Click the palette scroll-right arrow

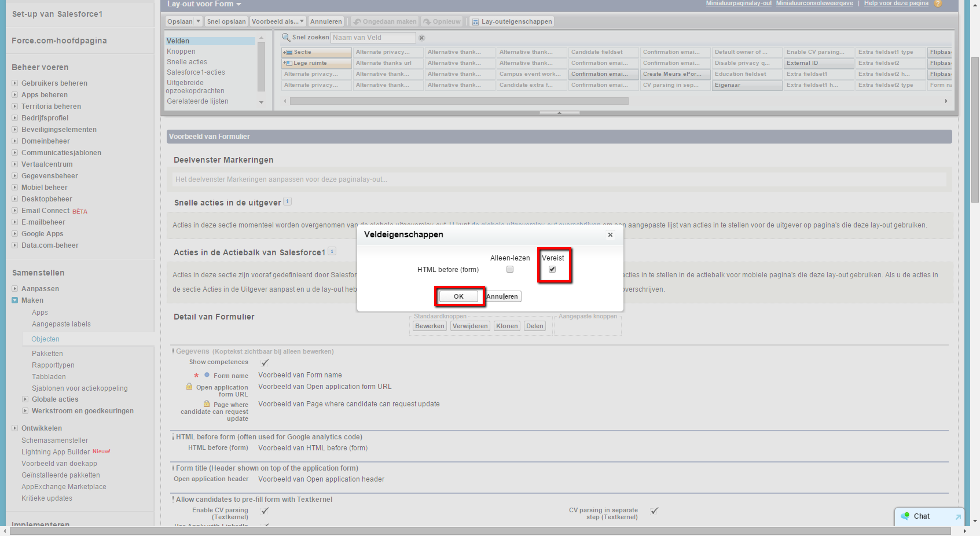coord(946,101)
